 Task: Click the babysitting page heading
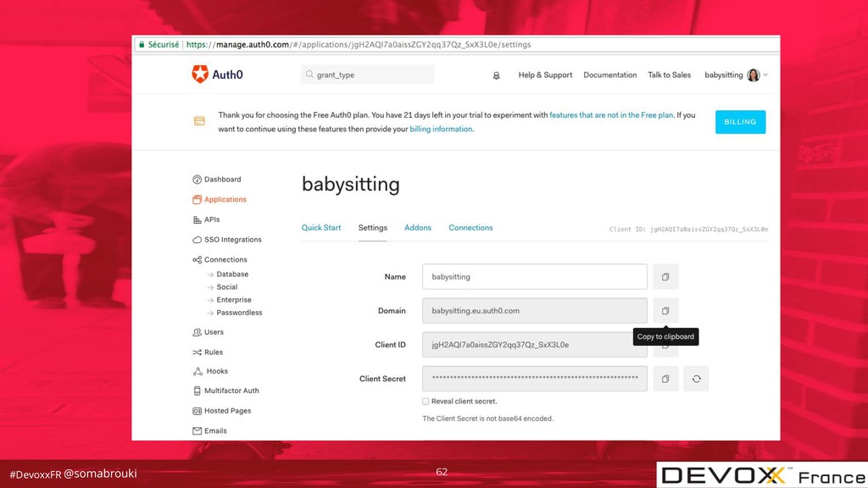[350, 184]
